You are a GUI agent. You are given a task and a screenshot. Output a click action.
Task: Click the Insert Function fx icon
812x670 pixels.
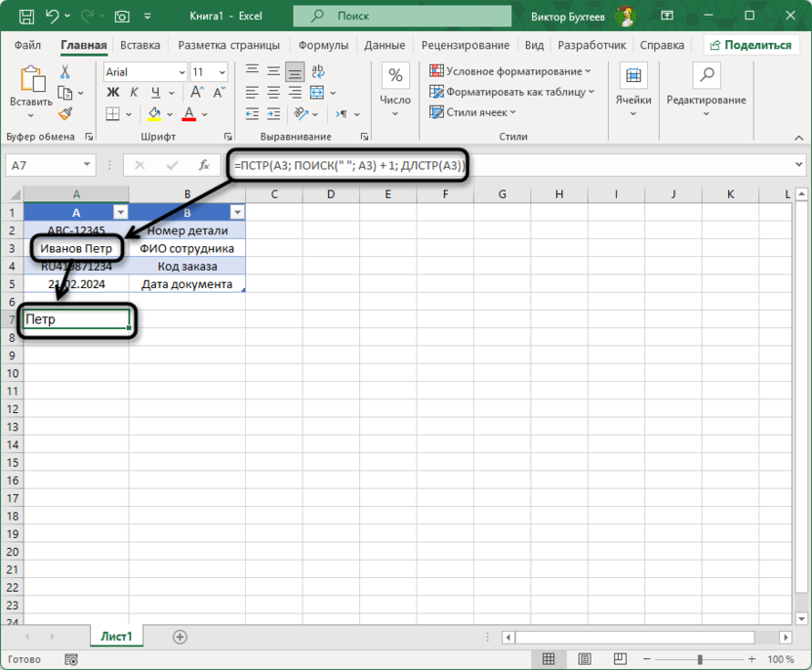(x=204, y=166)
